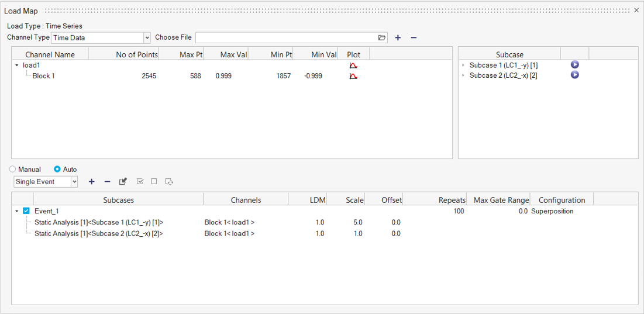Show the plot for load1
Screen dimensions: 644x314
pyautogui.click(x=353, y=65)
